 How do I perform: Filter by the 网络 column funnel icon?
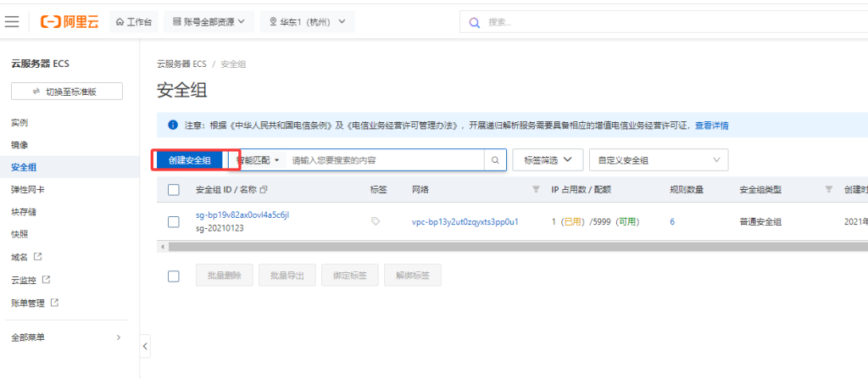(x=536, y=190)
